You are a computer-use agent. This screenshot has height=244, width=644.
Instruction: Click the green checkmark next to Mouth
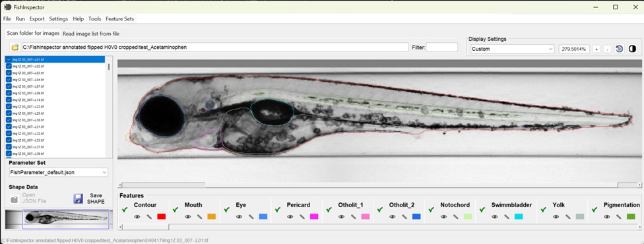176,210
